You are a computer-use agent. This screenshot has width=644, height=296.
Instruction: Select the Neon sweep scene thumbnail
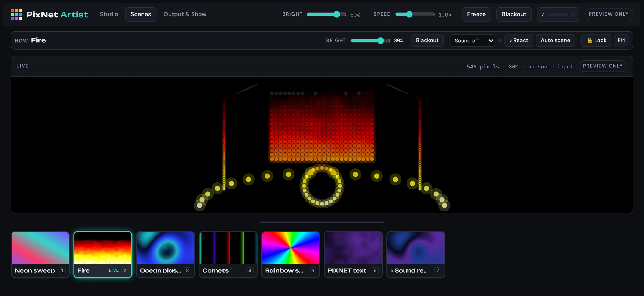pos(40,254)
